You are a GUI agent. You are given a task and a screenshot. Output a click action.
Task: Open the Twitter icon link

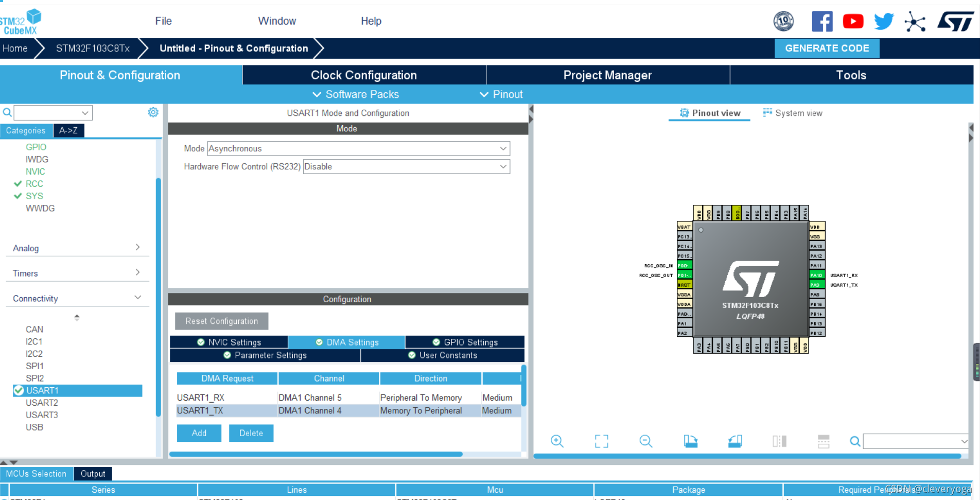click(884, 21)
